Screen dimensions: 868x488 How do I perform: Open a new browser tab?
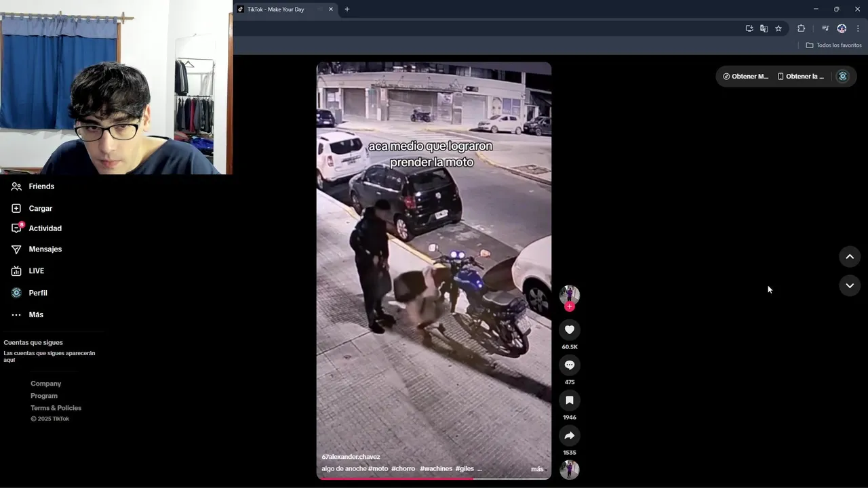point(347,9)
